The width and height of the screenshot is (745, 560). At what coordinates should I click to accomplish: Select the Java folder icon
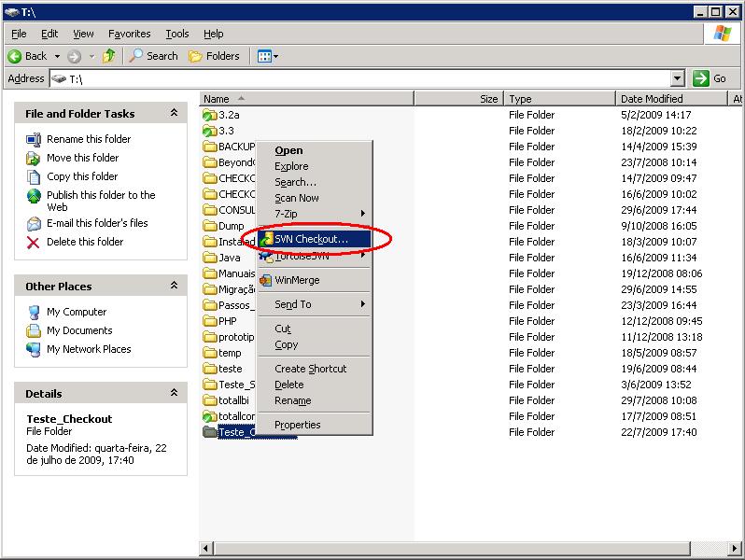(209, 258)
